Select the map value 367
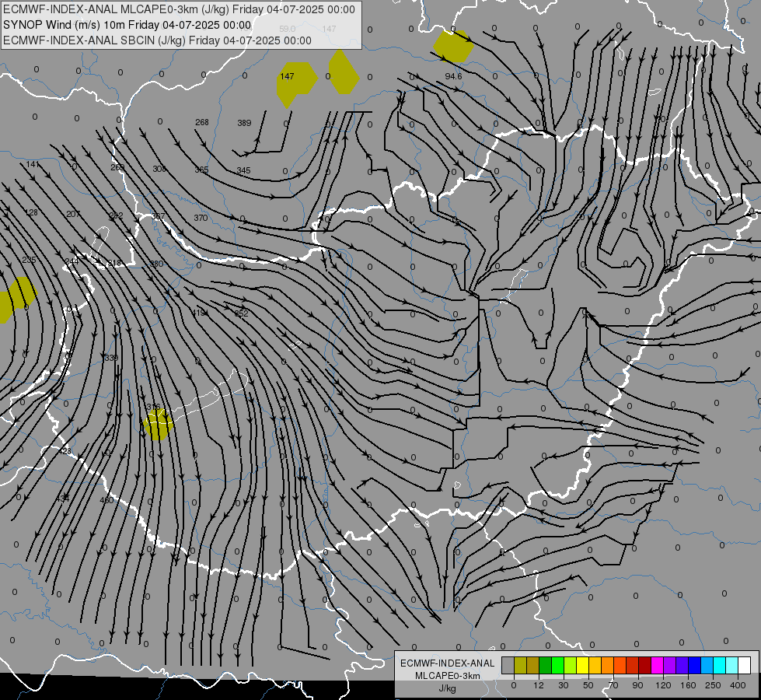 pyautogui.click(x=159, y=216)
